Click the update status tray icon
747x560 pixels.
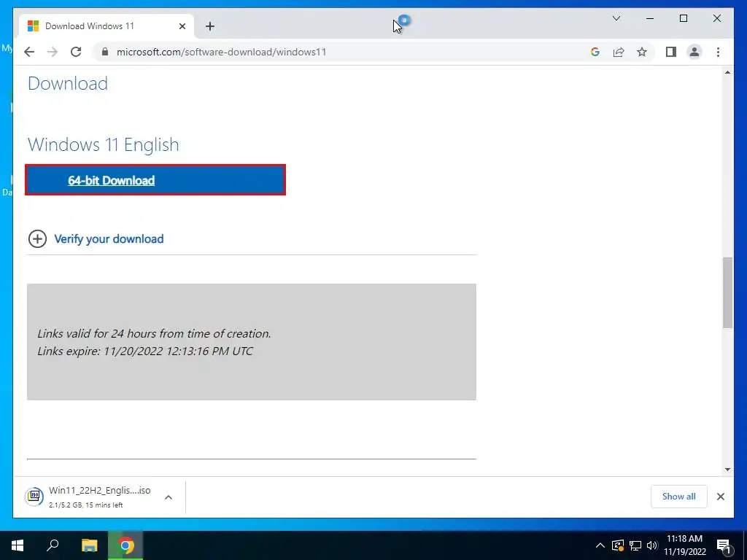pos(618,545)
